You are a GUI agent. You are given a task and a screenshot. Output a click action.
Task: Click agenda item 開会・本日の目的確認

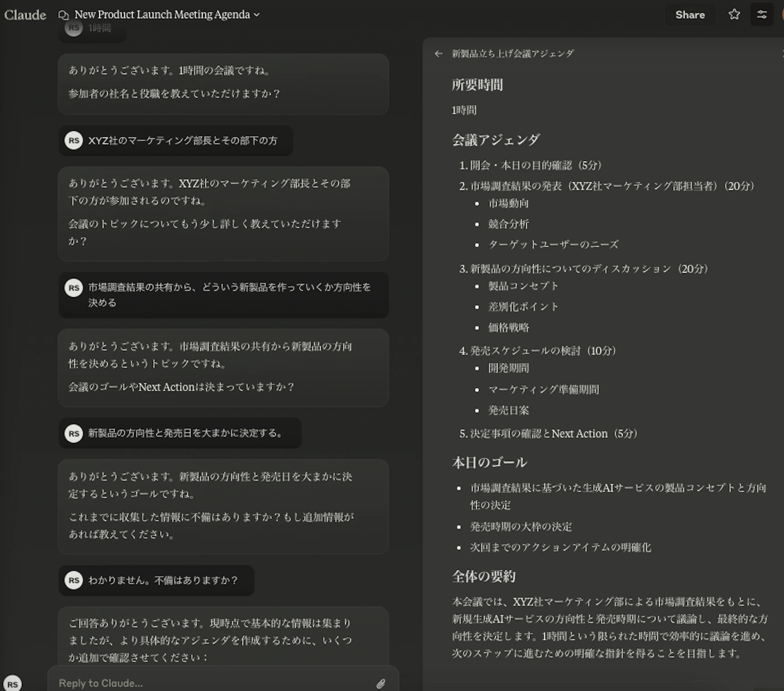tap(536, 165)
